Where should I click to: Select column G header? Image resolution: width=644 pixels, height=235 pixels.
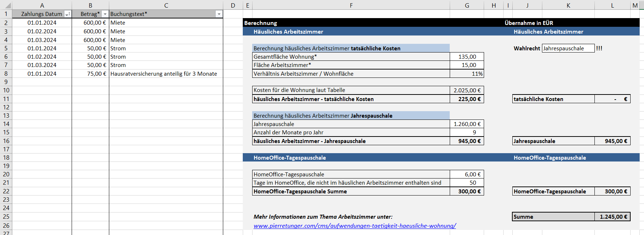(467, 5)
